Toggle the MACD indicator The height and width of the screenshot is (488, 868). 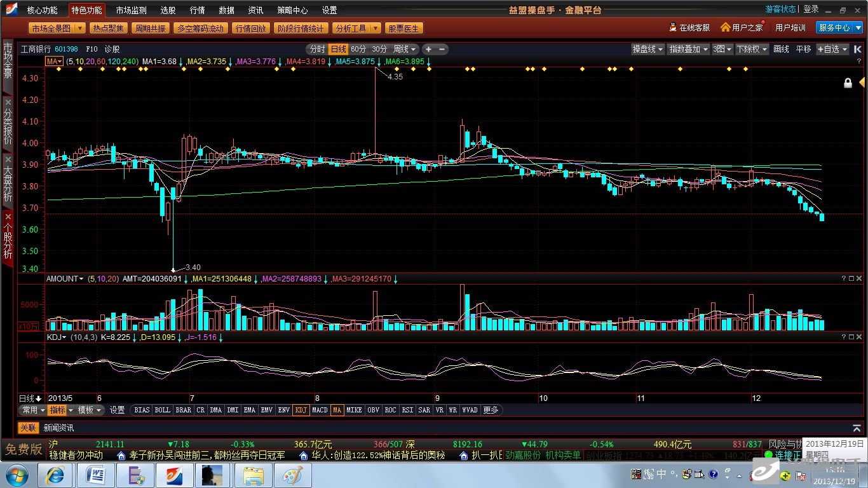tap(320, 410)
